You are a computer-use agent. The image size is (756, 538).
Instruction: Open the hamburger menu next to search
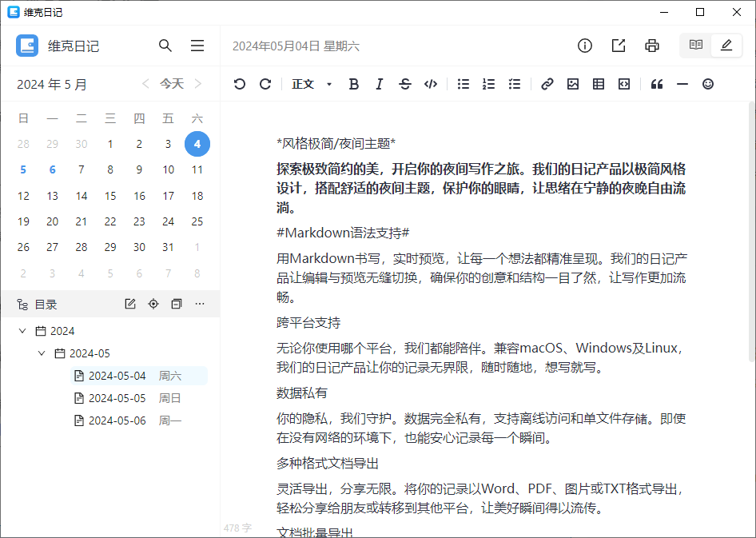pos(197,46)
